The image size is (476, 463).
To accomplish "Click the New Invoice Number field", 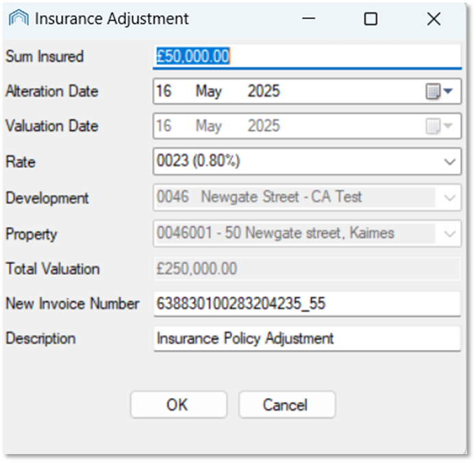I will coord(308,304).
